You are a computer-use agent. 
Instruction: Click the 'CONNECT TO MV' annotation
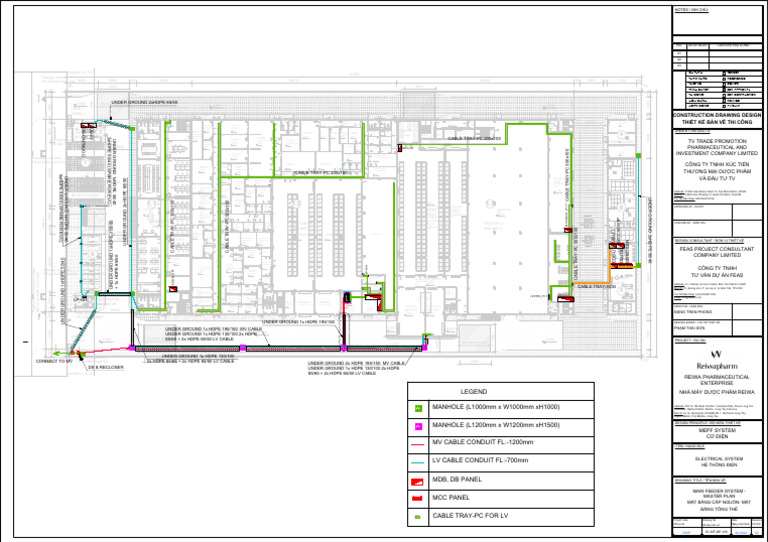[x=54, y=361]
